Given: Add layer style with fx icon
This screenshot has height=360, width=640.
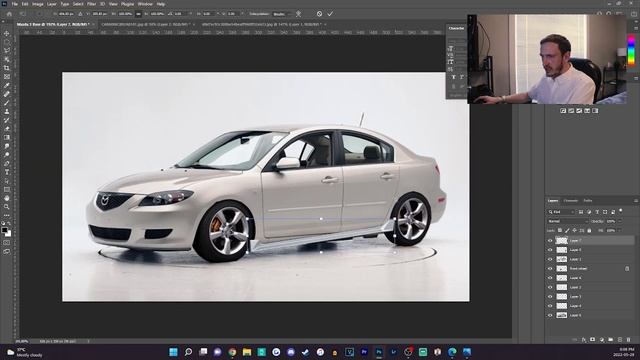Looking at the screenshot, I should tap(584, 340).
